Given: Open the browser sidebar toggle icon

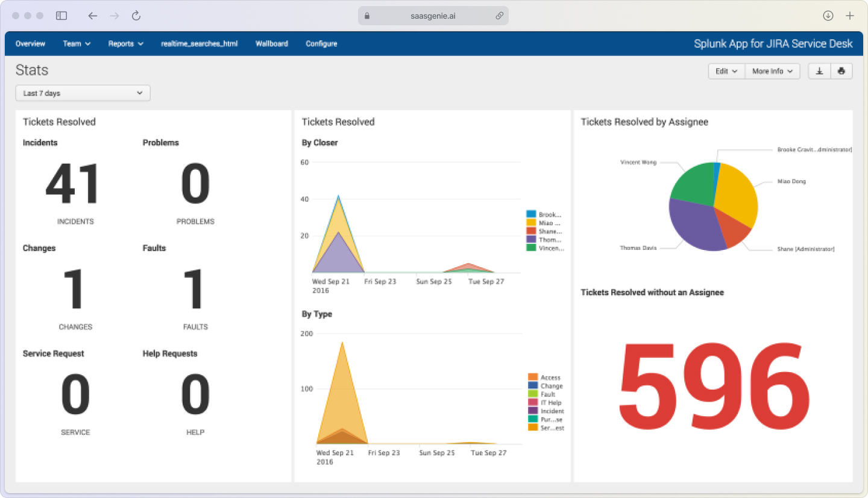Looking at the screenshot, I should (61, 16).
